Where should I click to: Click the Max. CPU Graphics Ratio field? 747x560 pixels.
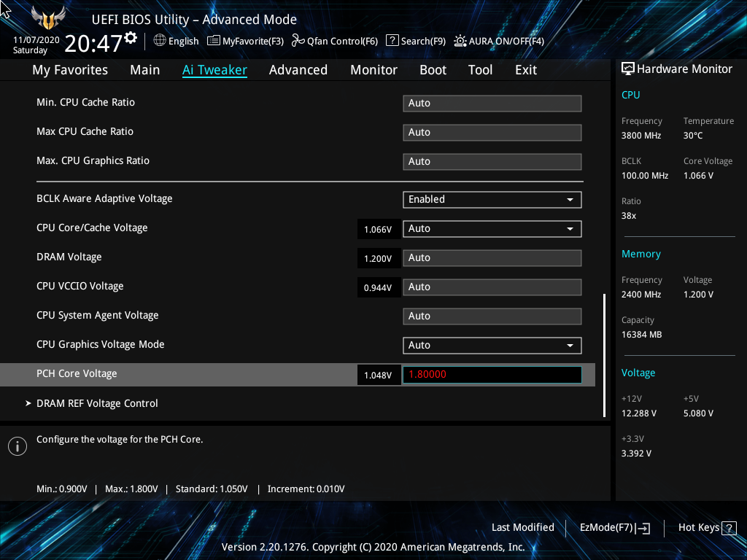click(492, 161)
